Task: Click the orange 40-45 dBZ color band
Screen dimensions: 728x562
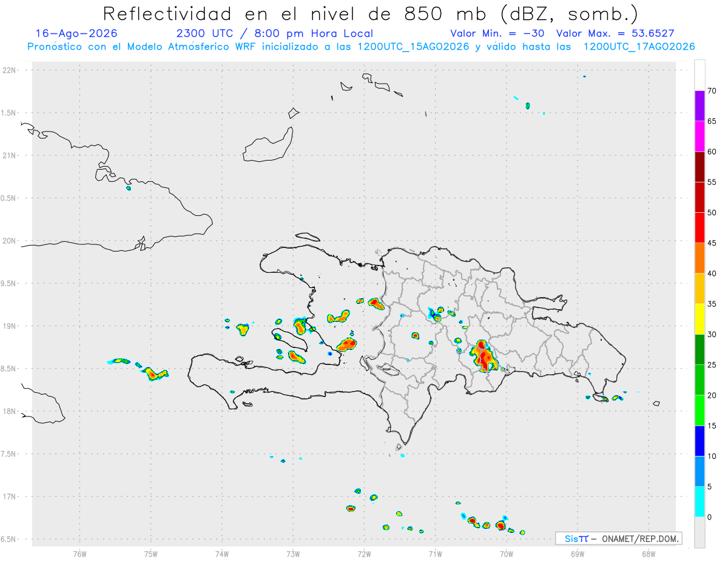Action: (x=699, y=258)
